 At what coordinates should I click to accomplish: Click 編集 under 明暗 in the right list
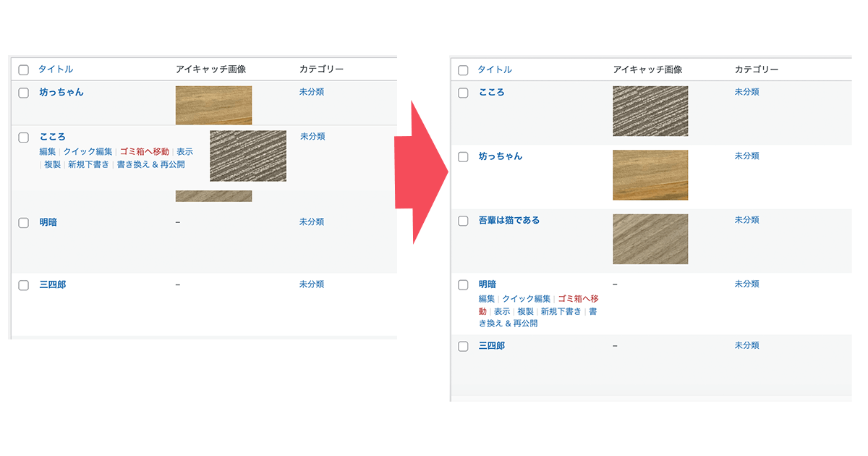click(x=487, y=299)
